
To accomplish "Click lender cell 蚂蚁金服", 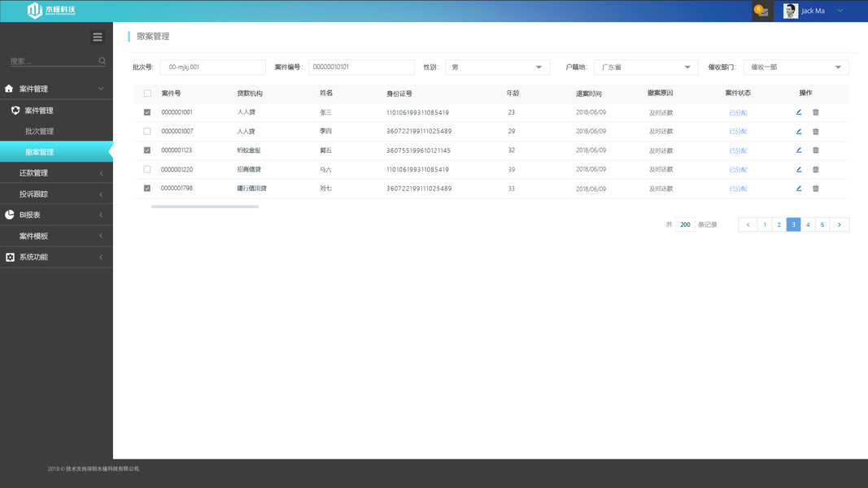I will [x=249, y=150].
